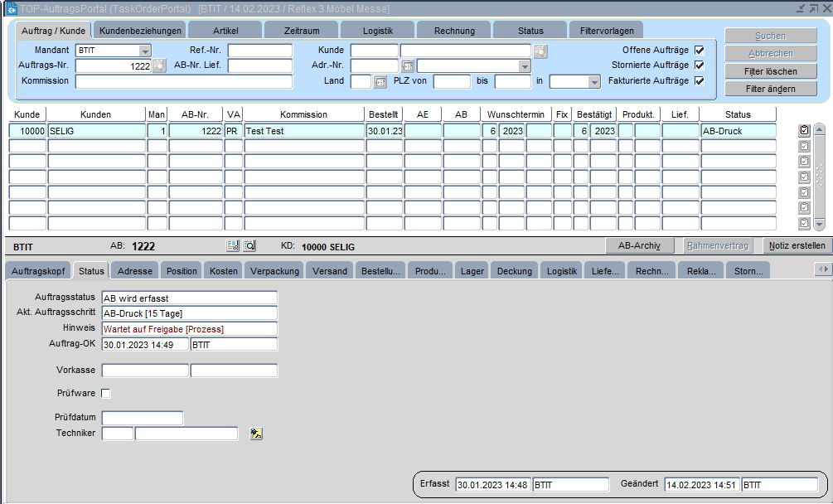Expand the address dropdown next to Adr.-Nr.
833x504 pixels.
(x=525, y=66)
